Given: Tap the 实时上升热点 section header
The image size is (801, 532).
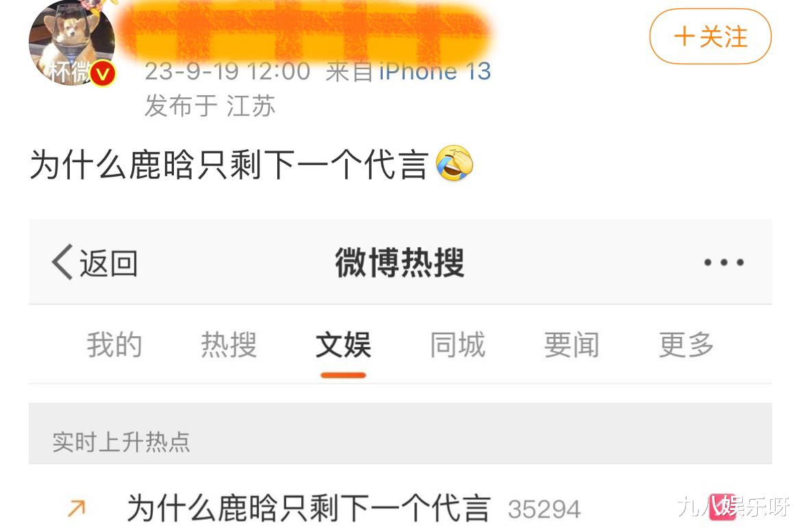Looking at the screenshot, I should click(121, 442).
